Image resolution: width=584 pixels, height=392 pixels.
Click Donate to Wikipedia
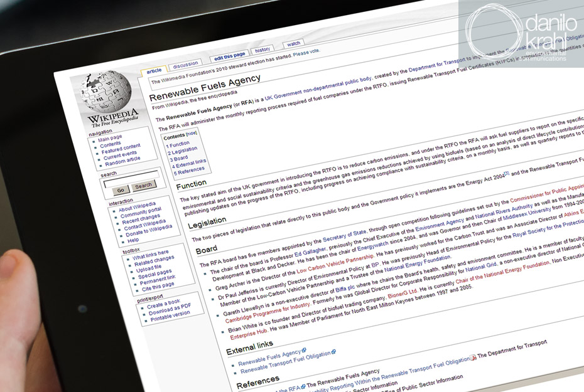(149, 230)
